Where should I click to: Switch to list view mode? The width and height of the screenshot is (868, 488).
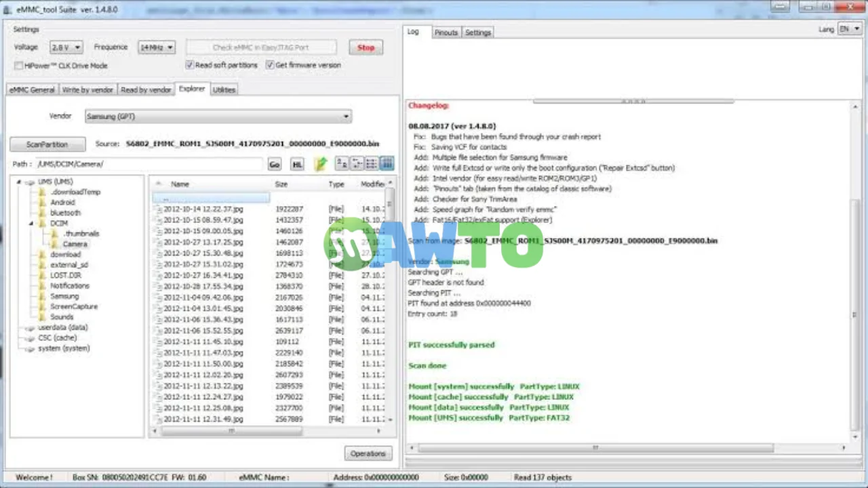[372, 164]
